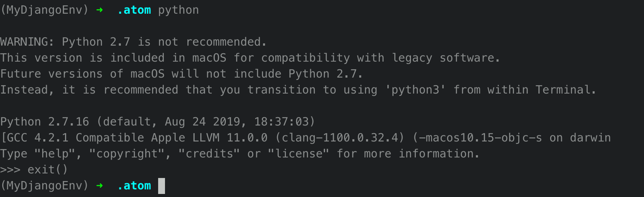Click 'clang-1100.0.32.4' version string
This screenshot has height=197, width=644.
click(x=339, y=138)
